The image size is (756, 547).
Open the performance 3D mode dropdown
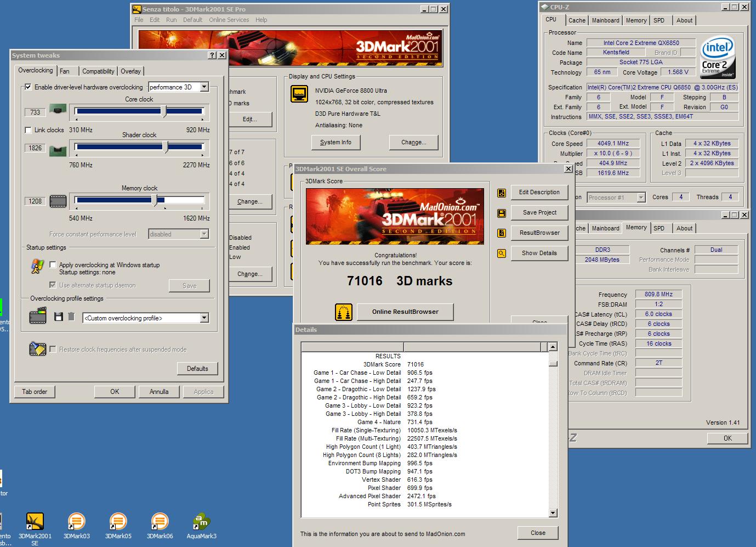pyautogui.click(x=204, y=87)
